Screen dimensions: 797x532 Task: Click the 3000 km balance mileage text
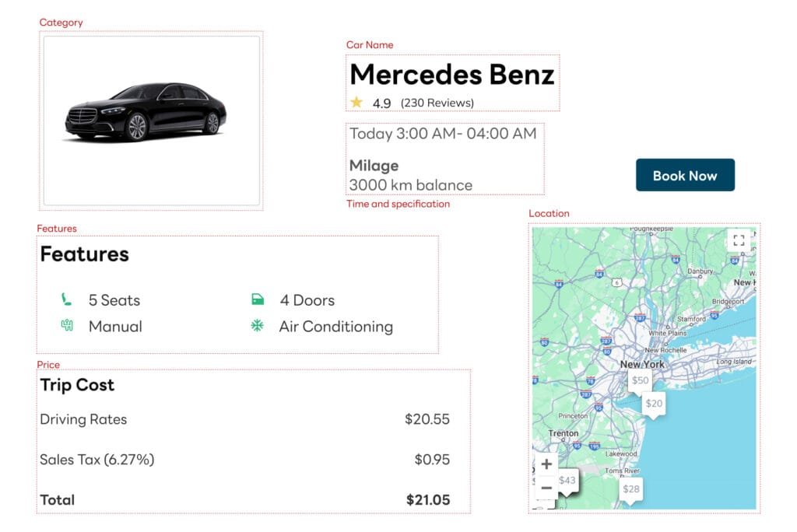pyautogui.click(x=409, y=184)
